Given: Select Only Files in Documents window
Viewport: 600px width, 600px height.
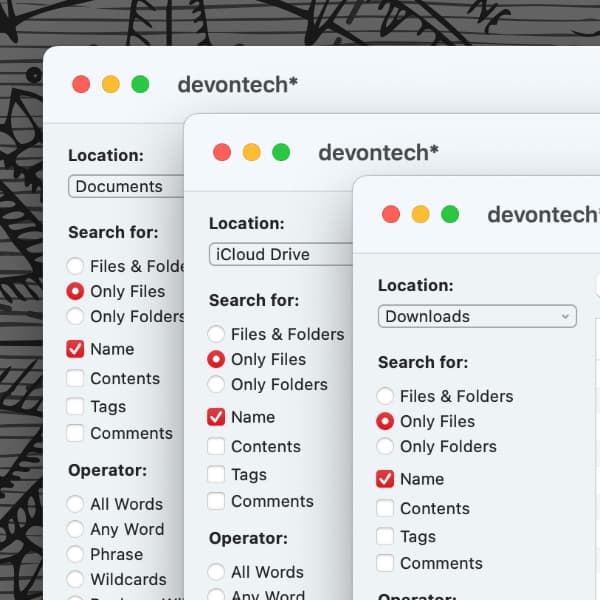Looking at the screenshot, I should point(75,291).
